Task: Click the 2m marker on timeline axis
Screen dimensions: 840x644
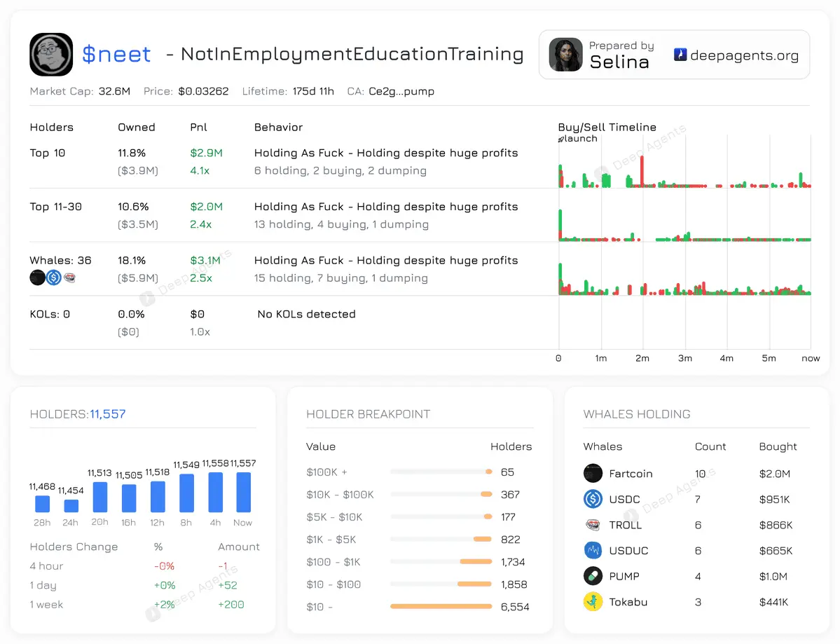Action: click(x=642, y=358)
